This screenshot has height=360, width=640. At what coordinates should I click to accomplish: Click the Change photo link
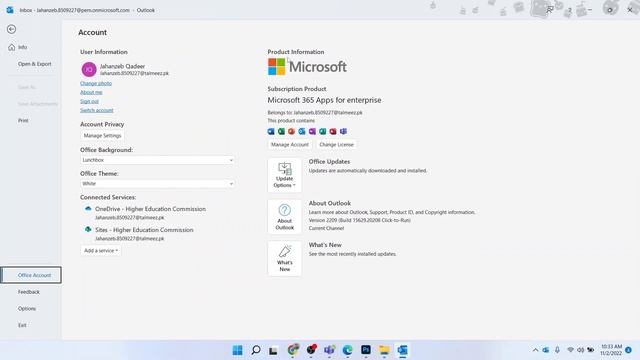coord(96,83)
